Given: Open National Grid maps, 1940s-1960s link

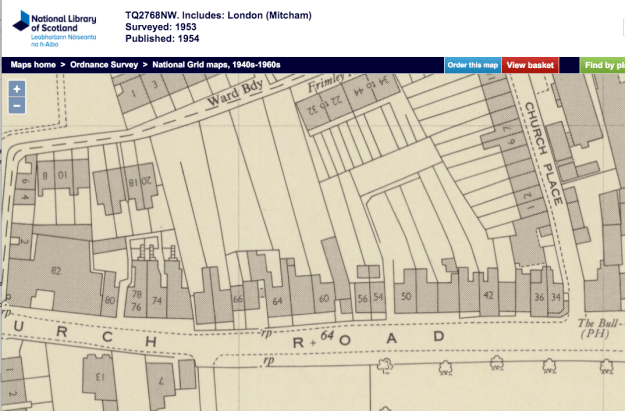Looking at the screenshot, I should coord(217,65).
